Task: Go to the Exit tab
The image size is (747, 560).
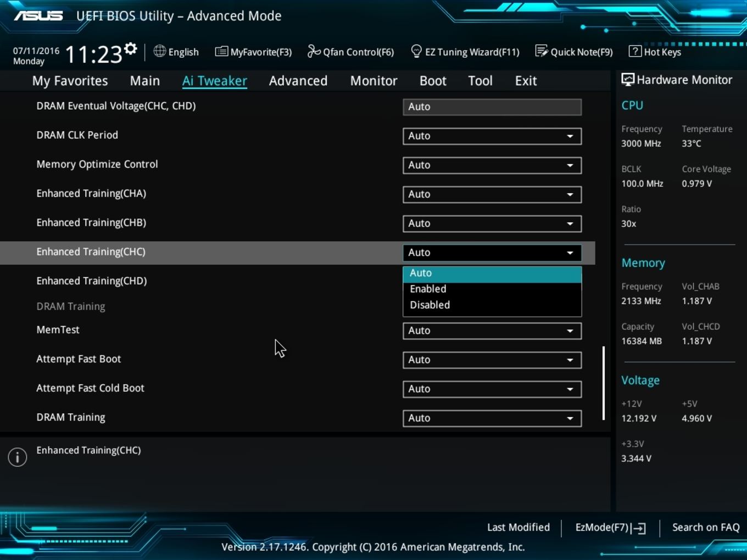Action: 526,81
